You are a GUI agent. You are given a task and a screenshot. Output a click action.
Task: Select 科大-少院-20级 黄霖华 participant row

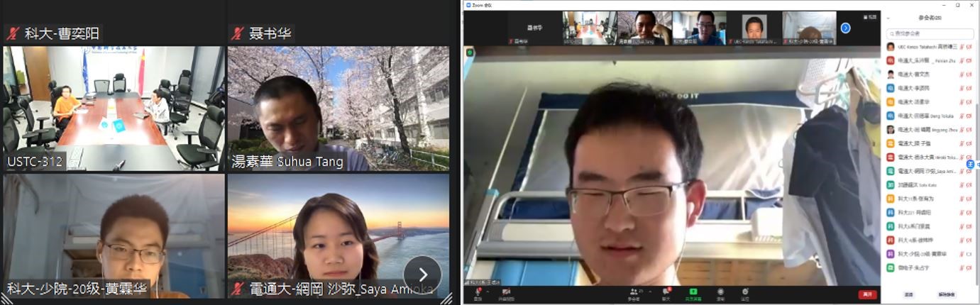coord(929,254)
